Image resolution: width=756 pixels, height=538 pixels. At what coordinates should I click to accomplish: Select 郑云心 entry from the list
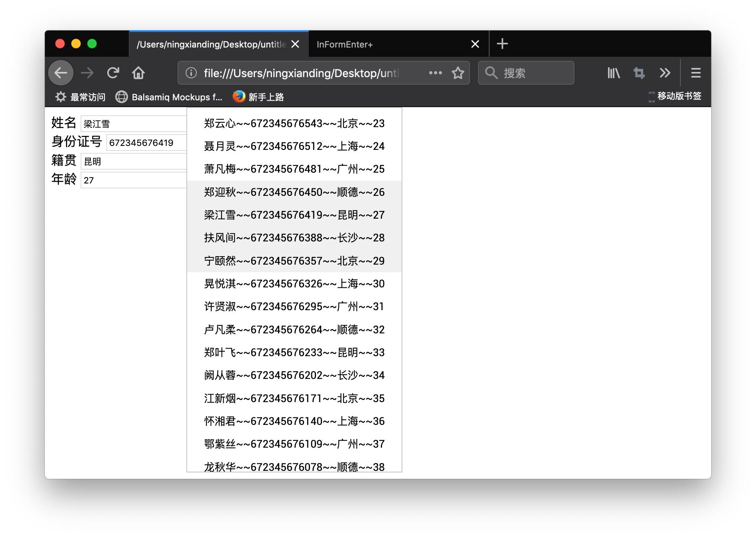[294, 124]
